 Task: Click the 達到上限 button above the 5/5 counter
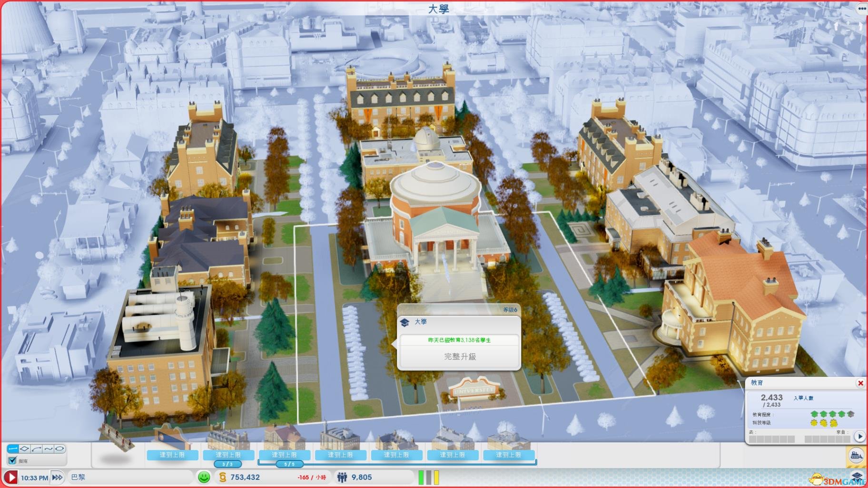[x=284, y=455]
